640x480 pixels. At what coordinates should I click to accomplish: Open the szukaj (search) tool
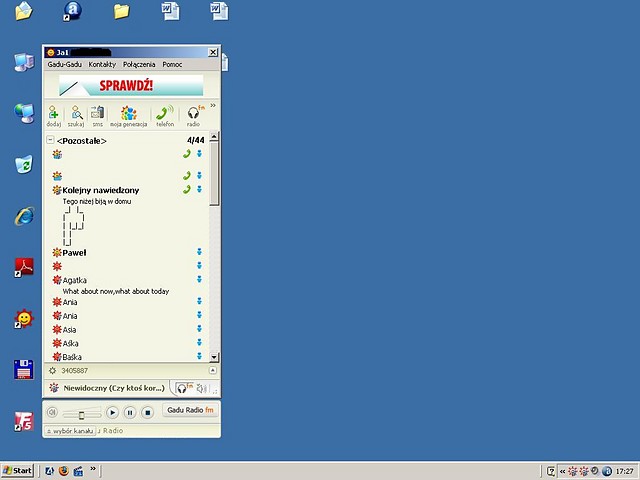pyautogui.click(x=76, y=116)
